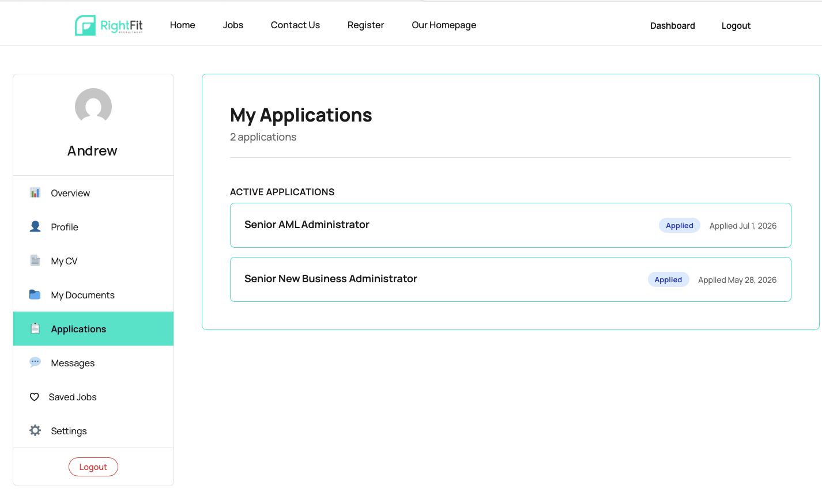Open the Home nav link
This screenshot has width=822, height=504.
tap(183, 25)
